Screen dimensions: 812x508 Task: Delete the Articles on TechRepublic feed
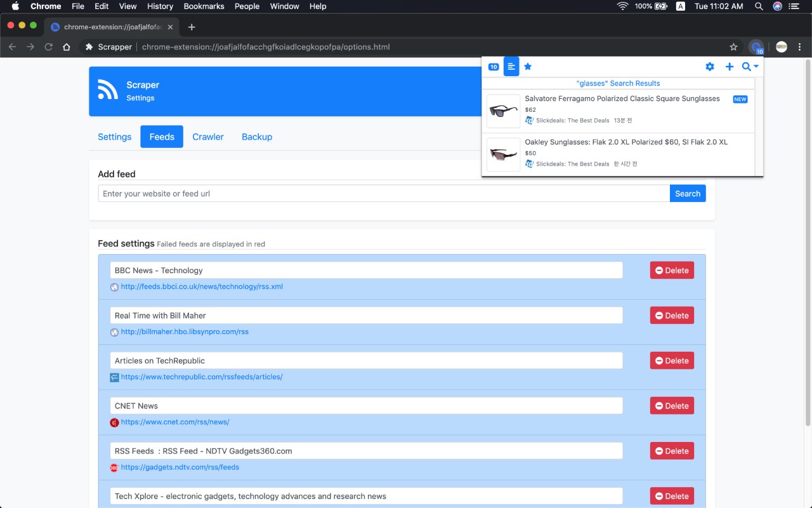672,361
